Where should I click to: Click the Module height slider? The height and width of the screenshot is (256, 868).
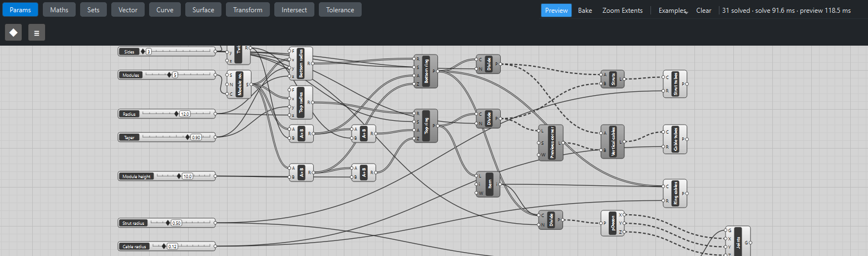tap(167, 176)
